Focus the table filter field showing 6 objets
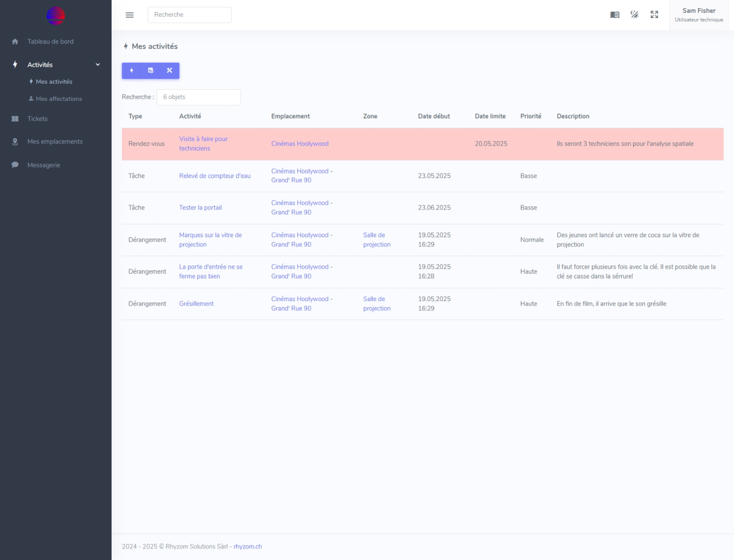 coord(199,97)
